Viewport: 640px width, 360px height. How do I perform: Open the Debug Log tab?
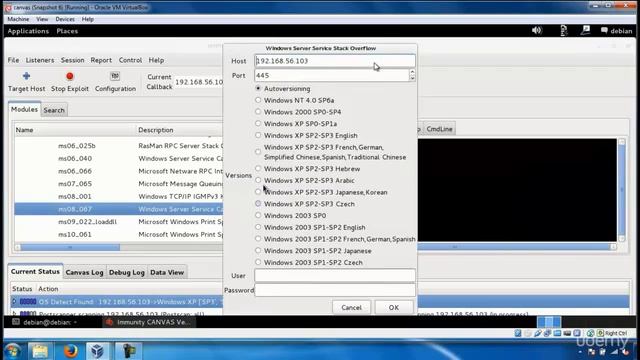(x=127, y=272)
